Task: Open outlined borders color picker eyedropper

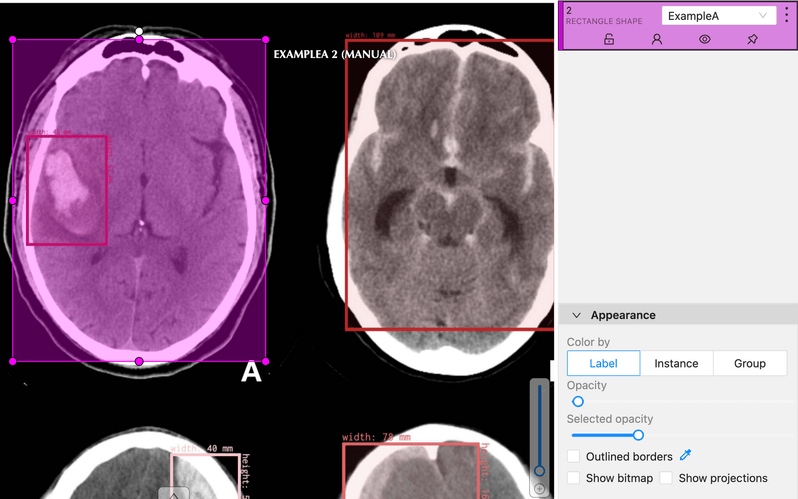Action: pos(686,455)
